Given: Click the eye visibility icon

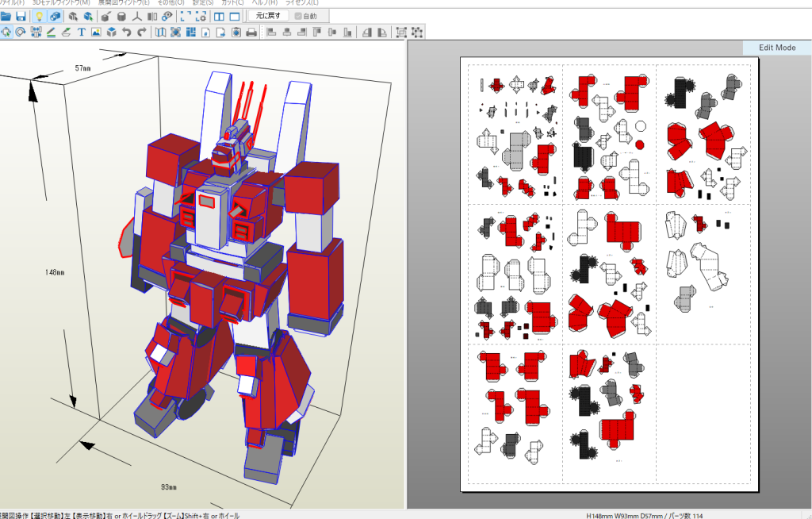Looking at the screenshot, I should (x=167, y=17).
